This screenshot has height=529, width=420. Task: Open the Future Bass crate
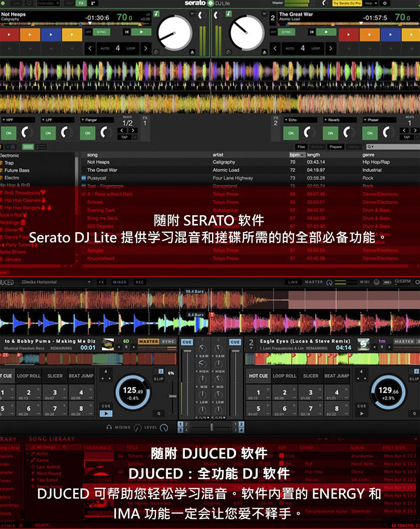coord(17,170)
